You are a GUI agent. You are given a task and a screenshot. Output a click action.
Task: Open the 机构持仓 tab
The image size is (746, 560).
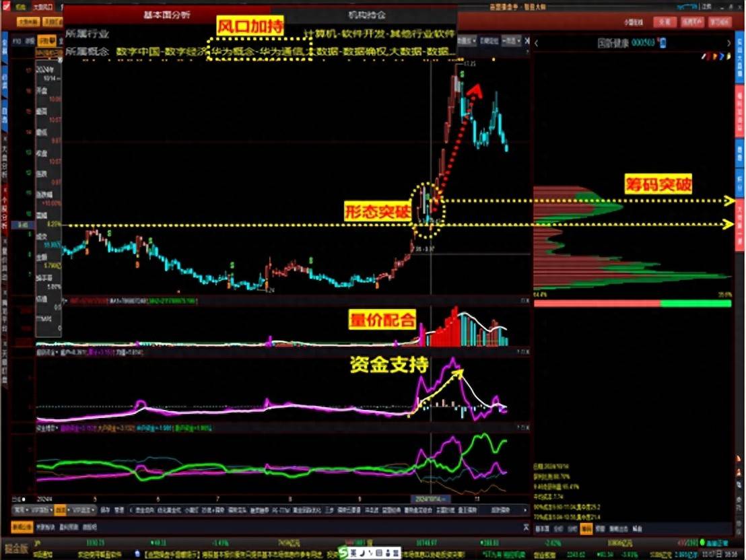pos(366,15)
